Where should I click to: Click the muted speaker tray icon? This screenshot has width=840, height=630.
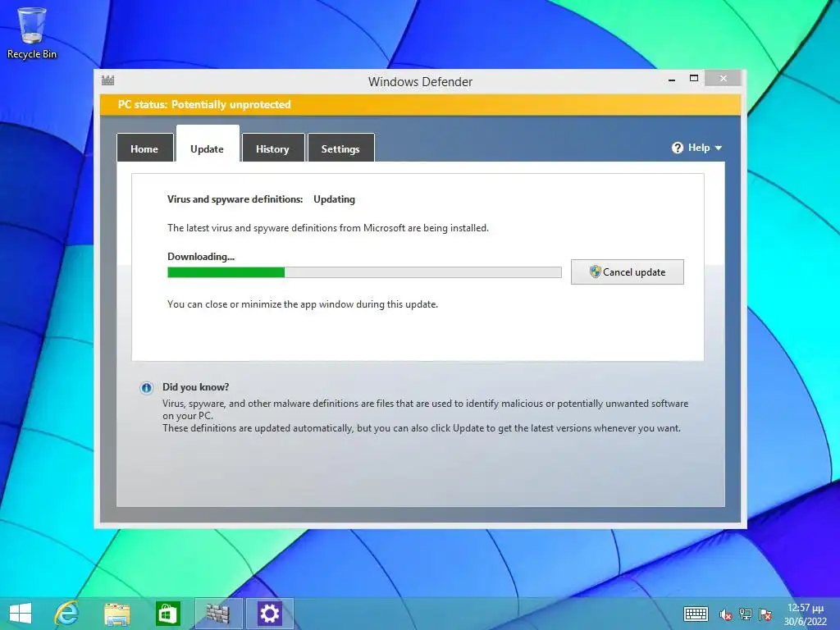click(x=726, y=614)
